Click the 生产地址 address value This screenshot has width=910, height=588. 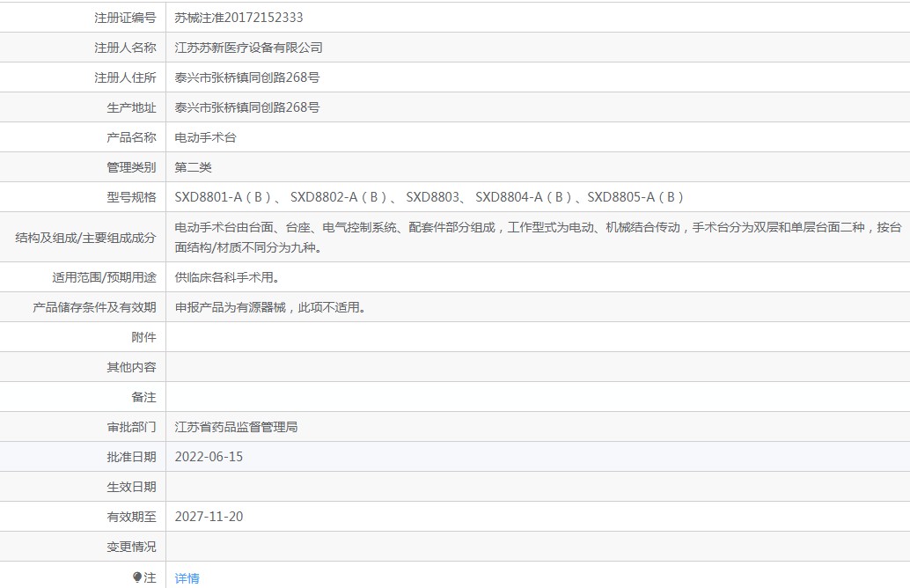tap(247, 107)
